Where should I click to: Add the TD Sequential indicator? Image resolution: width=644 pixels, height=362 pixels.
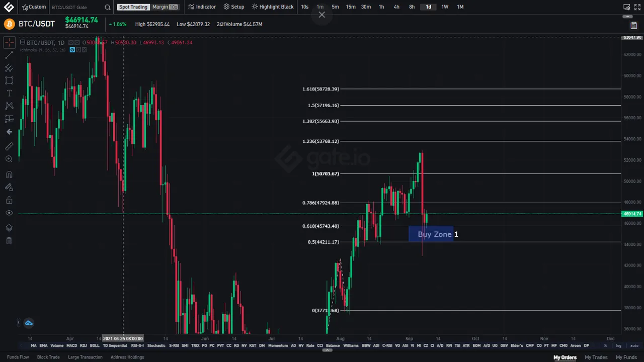tap(115, 345)
